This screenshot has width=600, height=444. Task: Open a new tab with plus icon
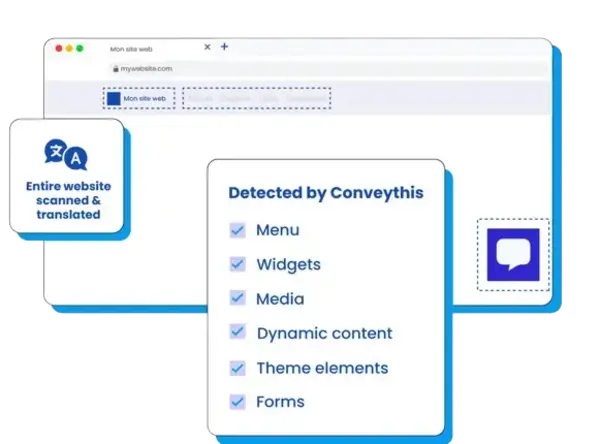pos(224,47)
